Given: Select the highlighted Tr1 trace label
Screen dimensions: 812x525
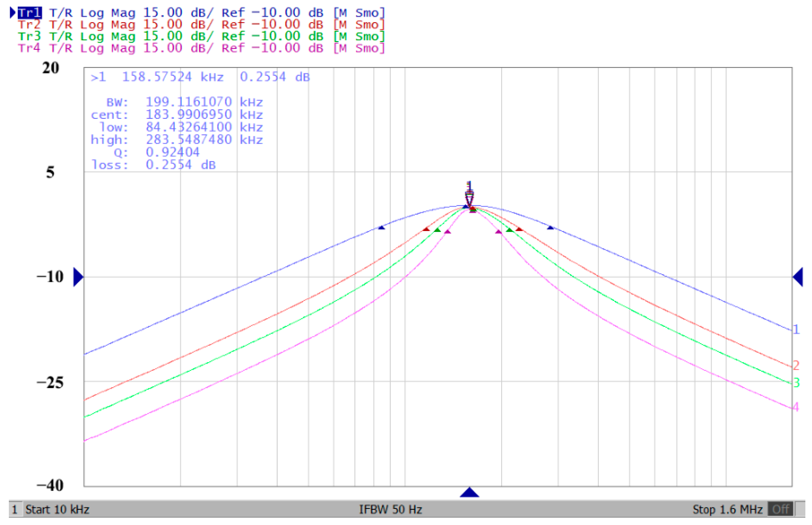Looking at the screenshot, I should pyautogui.click(x=29, y=13).
